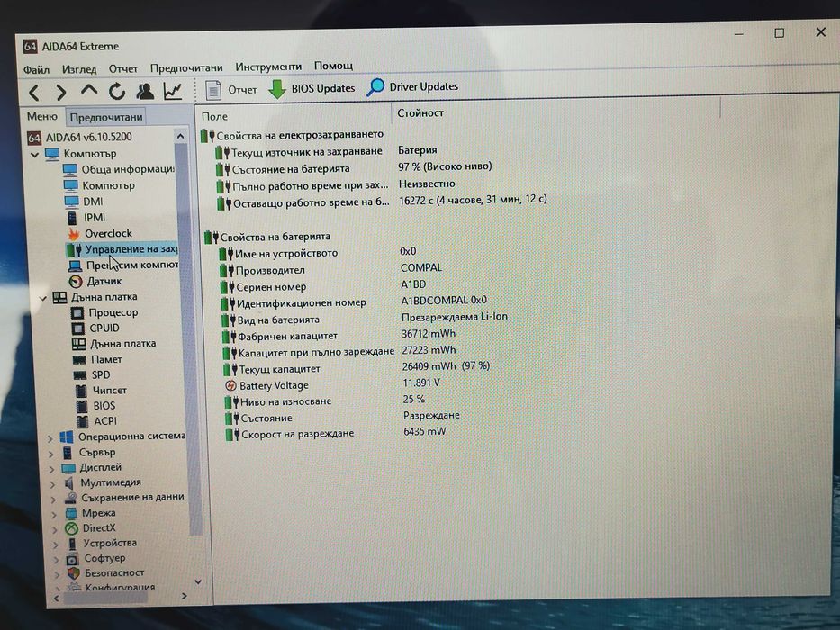Select the CPUID tree item
The height and width of the screenshot is (630, 840).
point(96,328)
